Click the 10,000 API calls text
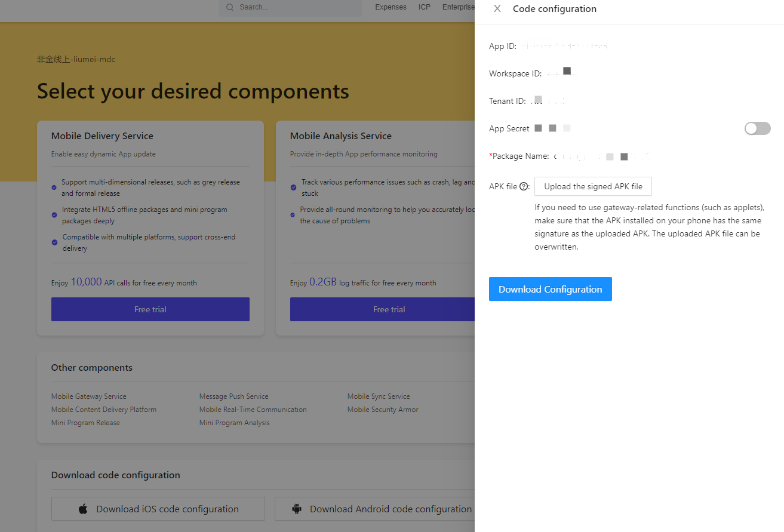 tap(124, 282)
